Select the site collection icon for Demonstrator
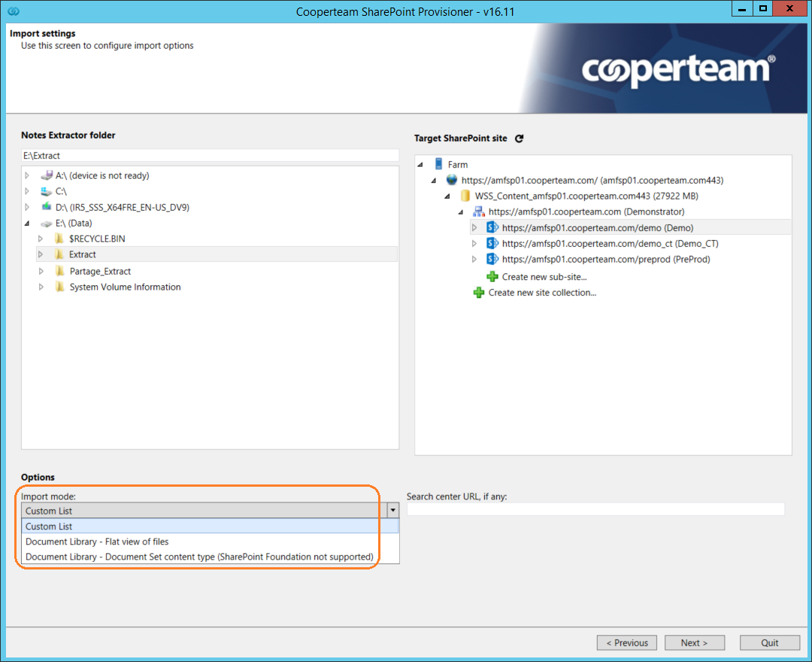This screenshot has height=662, width=812. [478, 211]
